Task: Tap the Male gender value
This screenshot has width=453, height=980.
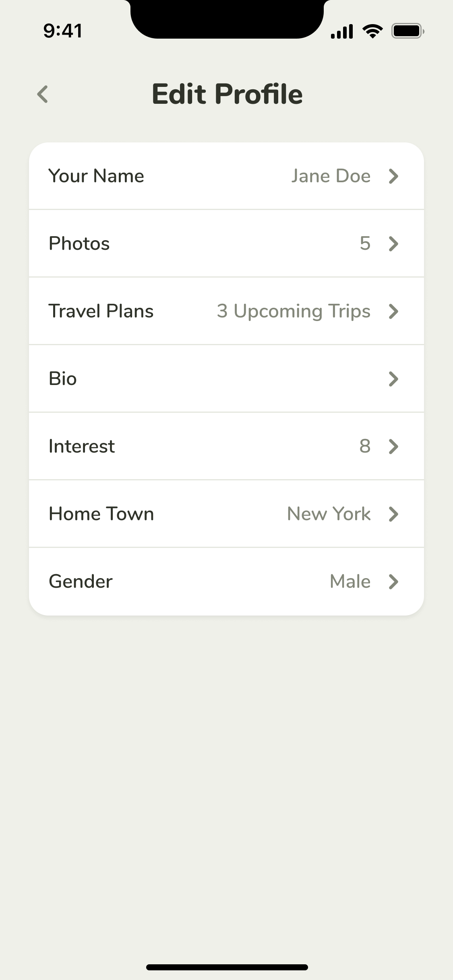Action: [x=350, y=582]
